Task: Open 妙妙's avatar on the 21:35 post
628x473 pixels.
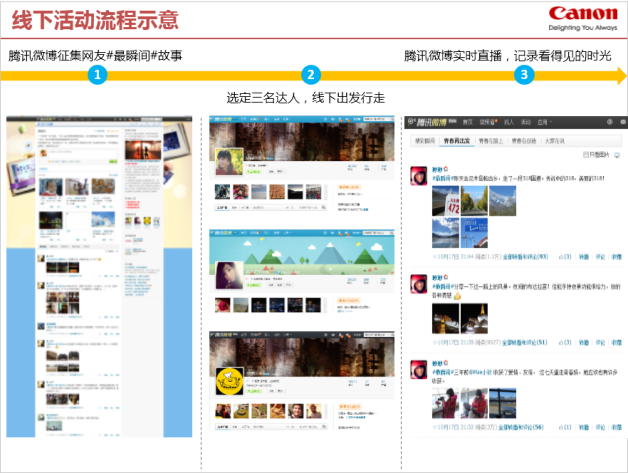Action: (x=419, y=284)
